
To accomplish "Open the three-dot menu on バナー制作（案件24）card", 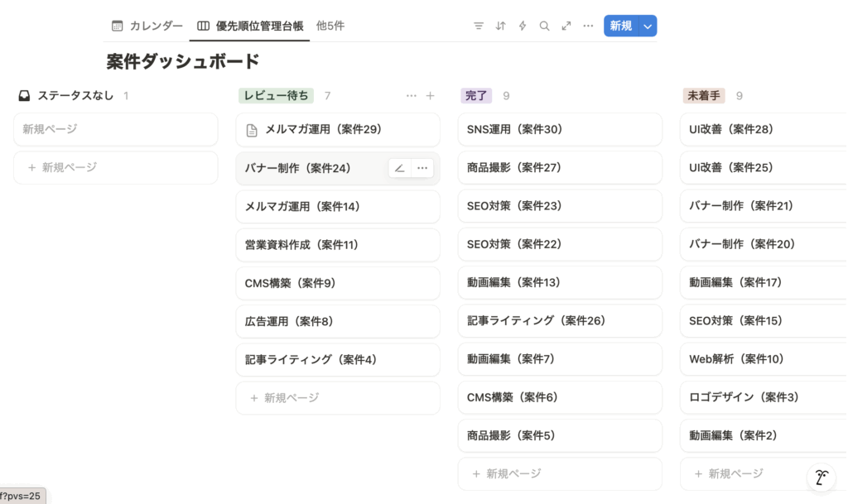I will pyautogui.click(x=422, y=168).
